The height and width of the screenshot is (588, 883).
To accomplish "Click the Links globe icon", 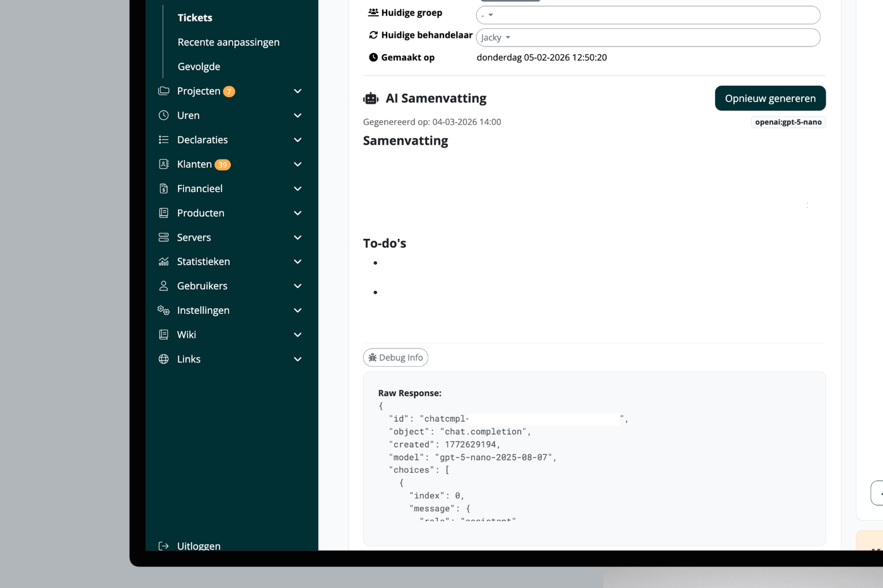I will 163,359.
